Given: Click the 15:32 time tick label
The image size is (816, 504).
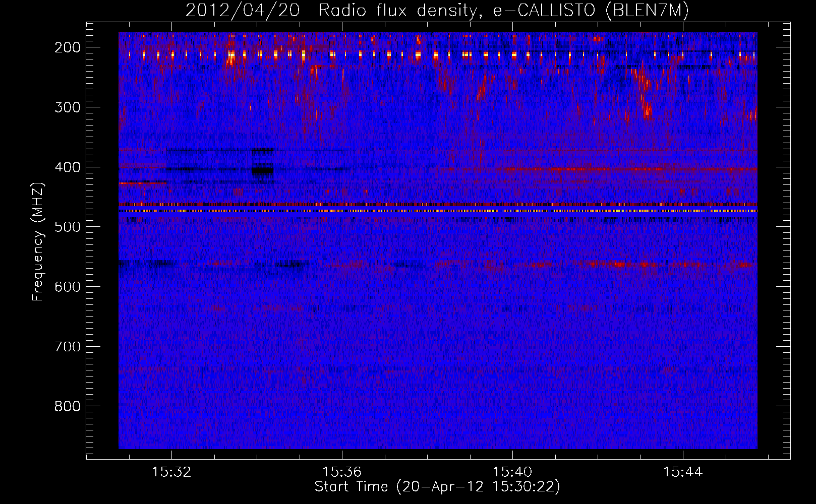Looking at the screenshot, I should coord(171,472).
